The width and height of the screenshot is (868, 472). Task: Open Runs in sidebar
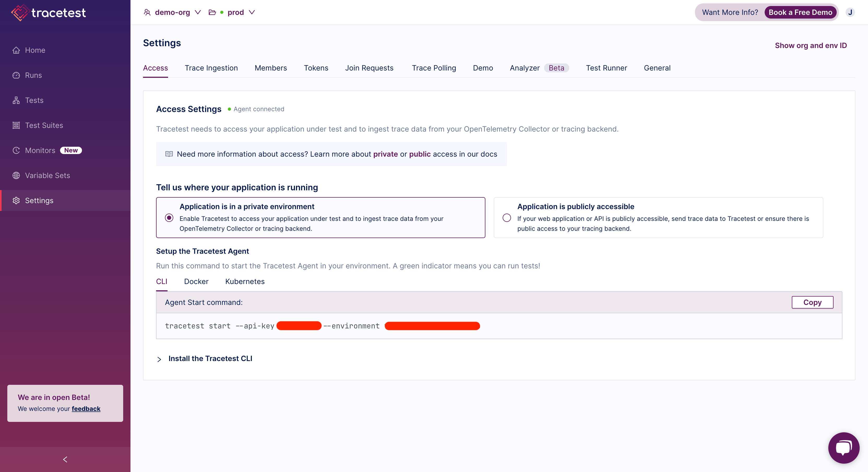[x=65, y=75]
